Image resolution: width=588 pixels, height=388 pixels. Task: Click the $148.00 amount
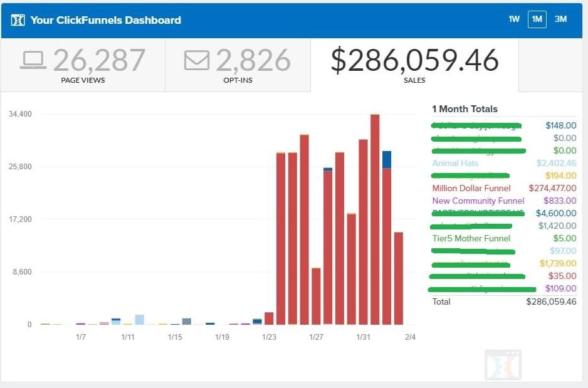click(560, 125)
